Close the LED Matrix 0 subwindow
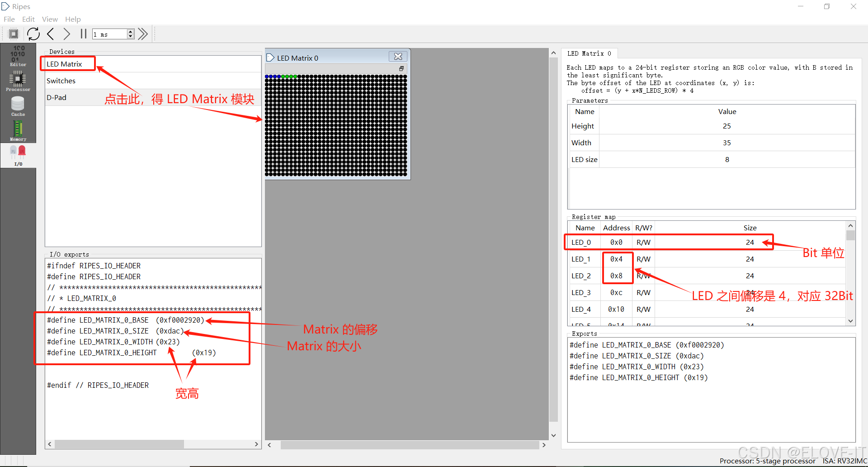The image size is (868, 467). [x=398, y=57]
